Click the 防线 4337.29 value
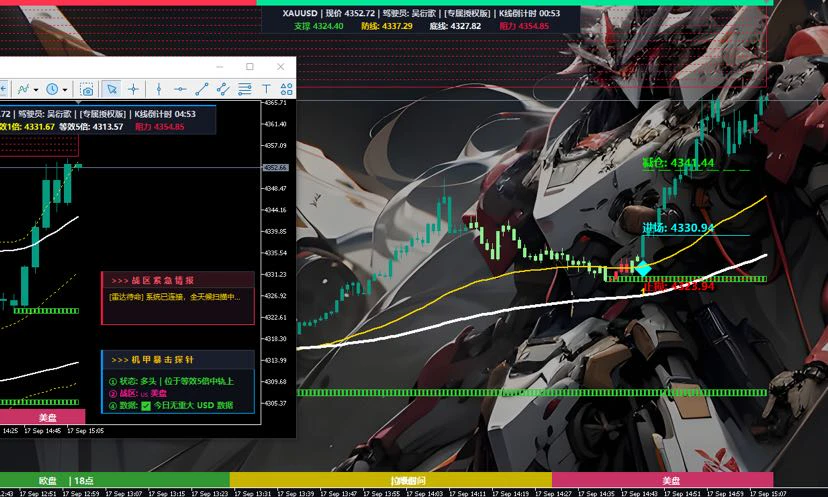This screenshot has height=497, width=828. pos(387,26)
